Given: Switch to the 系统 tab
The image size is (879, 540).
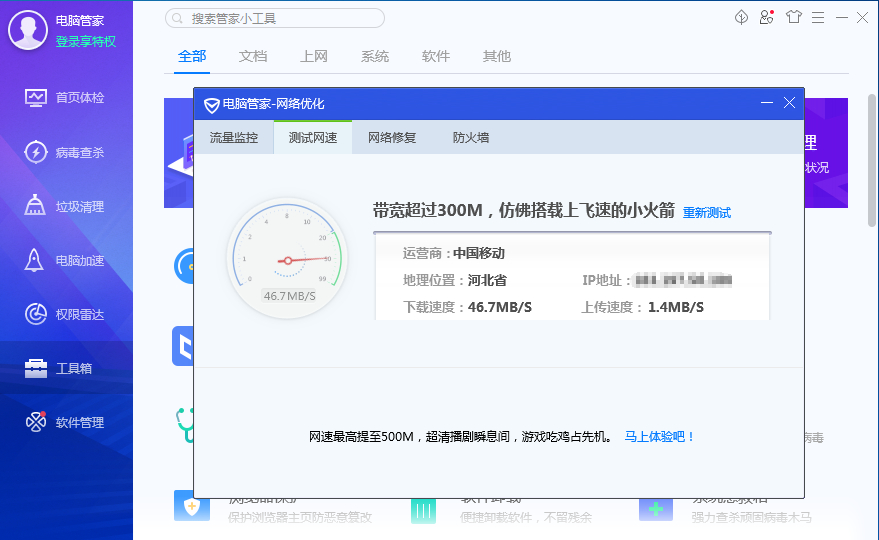Looking at the screenshot, I should pyautogui.click(x=374, y=56).
